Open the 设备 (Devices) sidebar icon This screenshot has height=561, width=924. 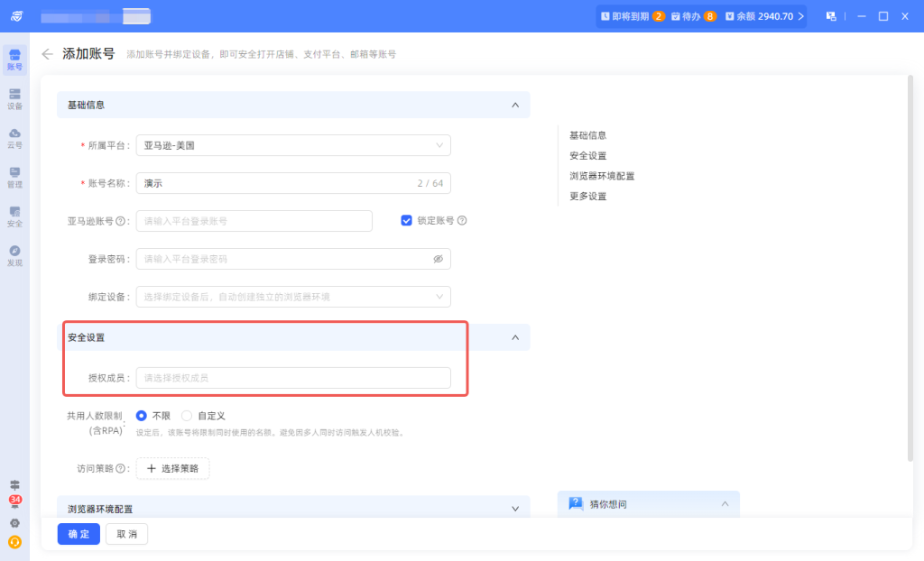[x=14, y=98]
